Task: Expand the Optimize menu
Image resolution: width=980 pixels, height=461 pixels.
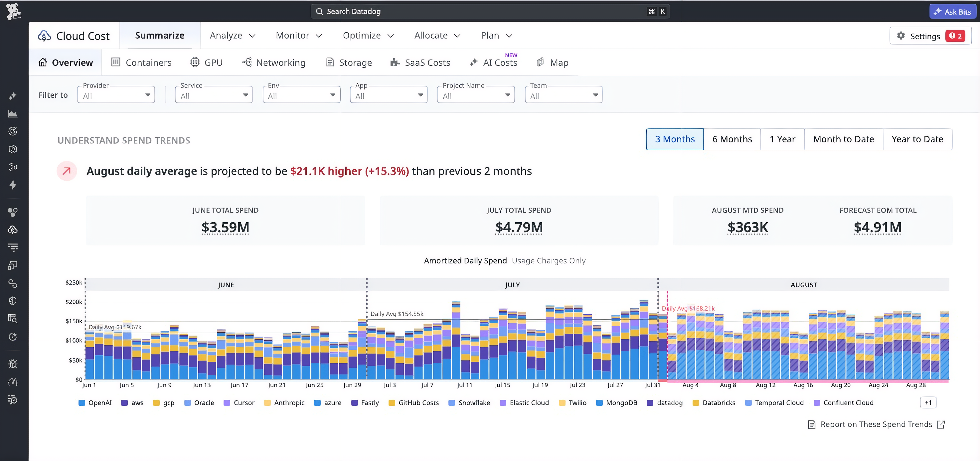Action: [x=368, y=35]
